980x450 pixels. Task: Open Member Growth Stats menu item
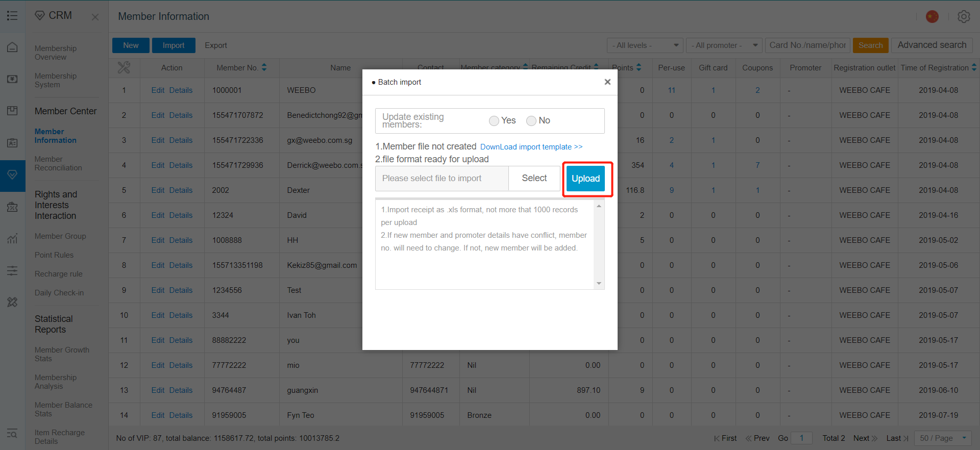[x=62, y=354]
